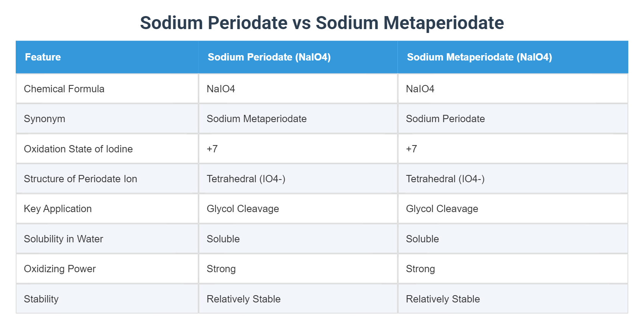Select Soluble cell in Sodium Periodate column
This screenshot has width=644, height=330.
pos(298,239)
